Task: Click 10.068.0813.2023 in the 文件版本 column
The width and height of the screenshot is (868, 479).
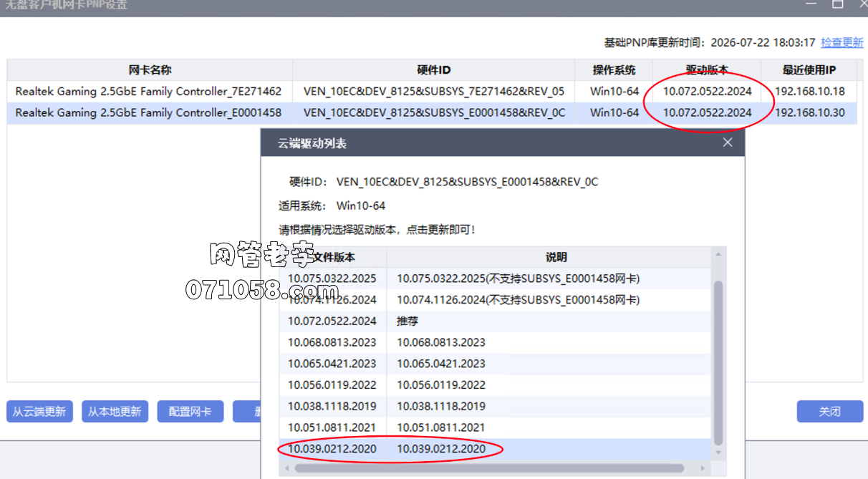Action: click(x=332, y=342)
